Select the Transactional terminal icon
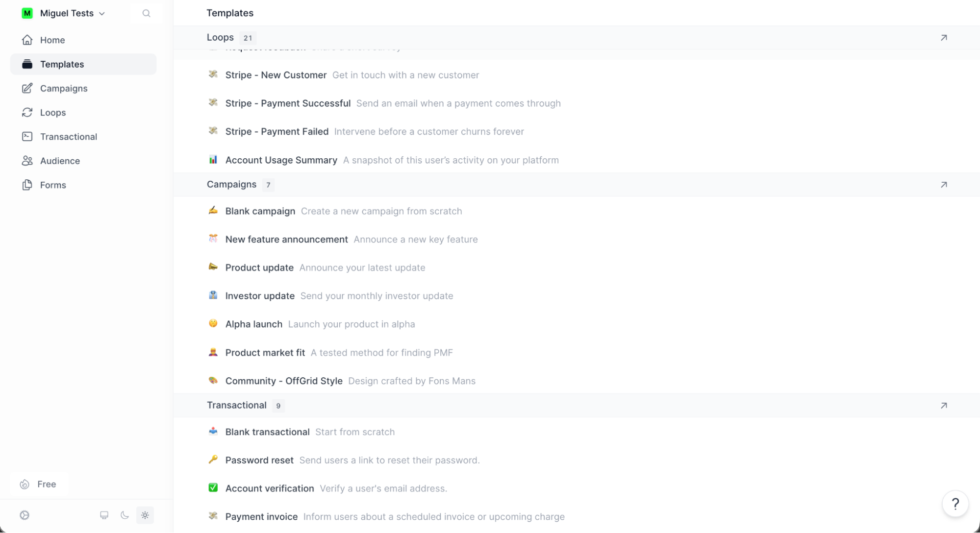The width and height of the screenshot is (980, 533). tap(27, 136)
